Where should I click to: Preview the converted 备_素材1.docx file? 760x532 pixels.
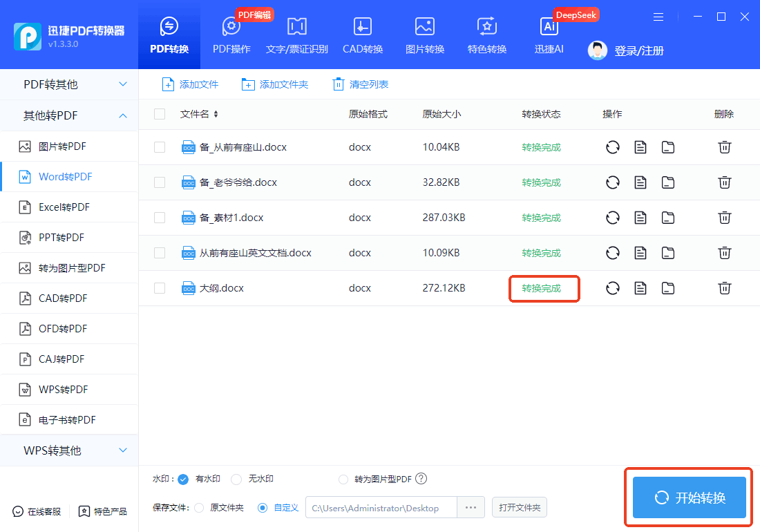[640, 217]
